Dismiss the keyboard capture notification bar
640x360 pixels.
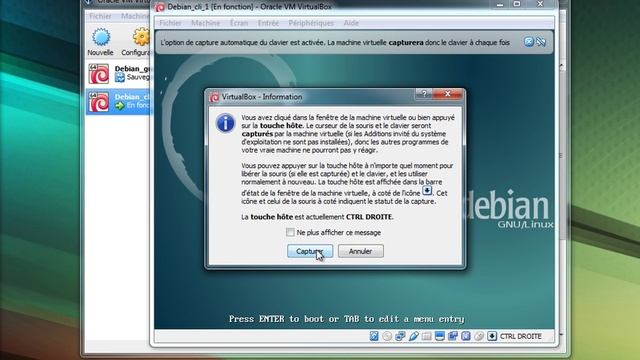point(529,42)
